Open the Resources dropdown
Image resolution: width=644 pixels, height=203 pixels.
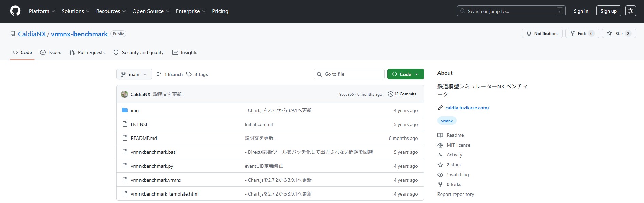click(111, 11)
